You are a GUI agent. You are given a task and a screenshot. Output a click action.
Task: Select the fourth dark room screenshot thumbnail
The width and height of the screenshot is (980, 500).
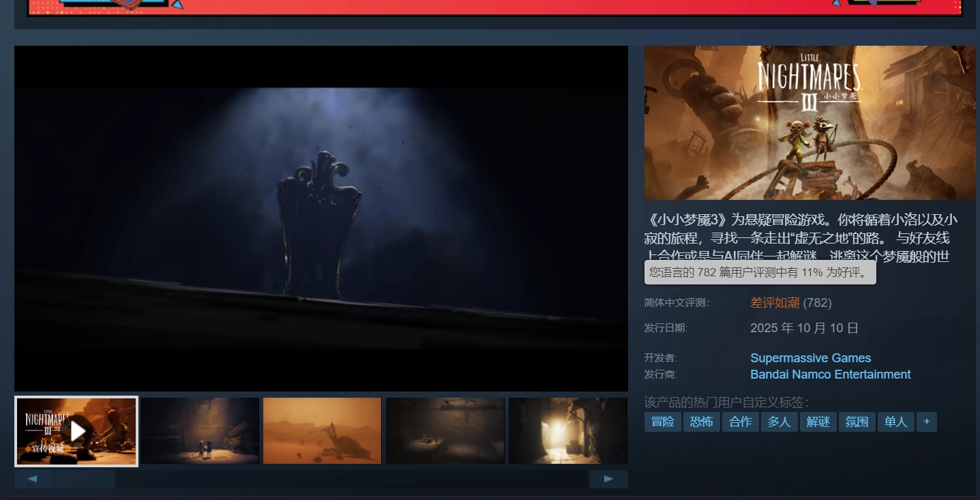coord(445,431)
